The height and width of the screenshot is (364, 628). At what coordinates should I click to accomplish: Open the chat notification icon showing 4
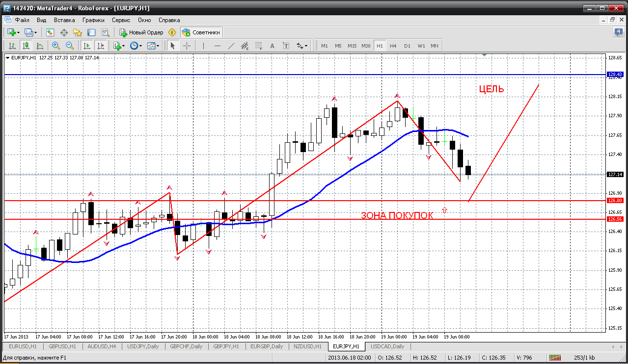coord(618,32)
